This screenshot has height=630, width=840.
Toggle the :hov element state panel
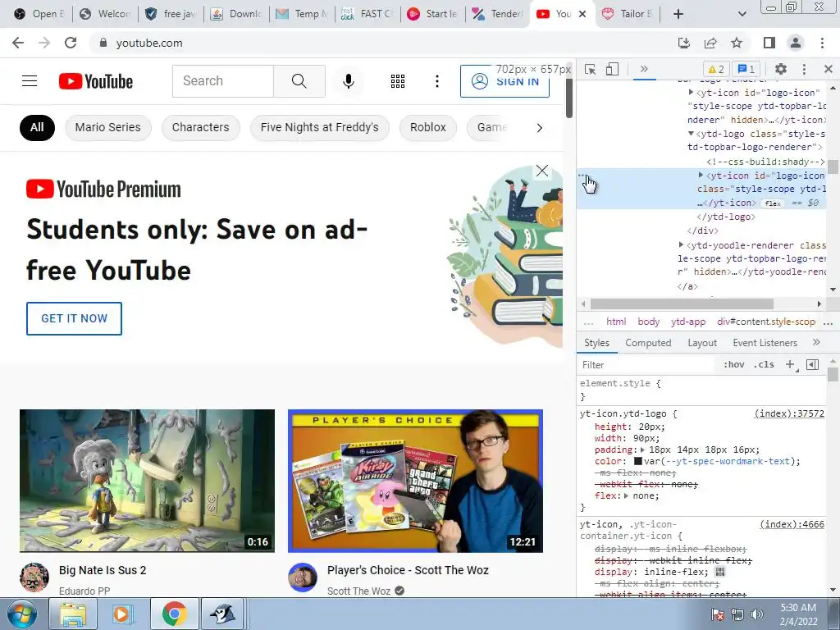pos(733,364)
